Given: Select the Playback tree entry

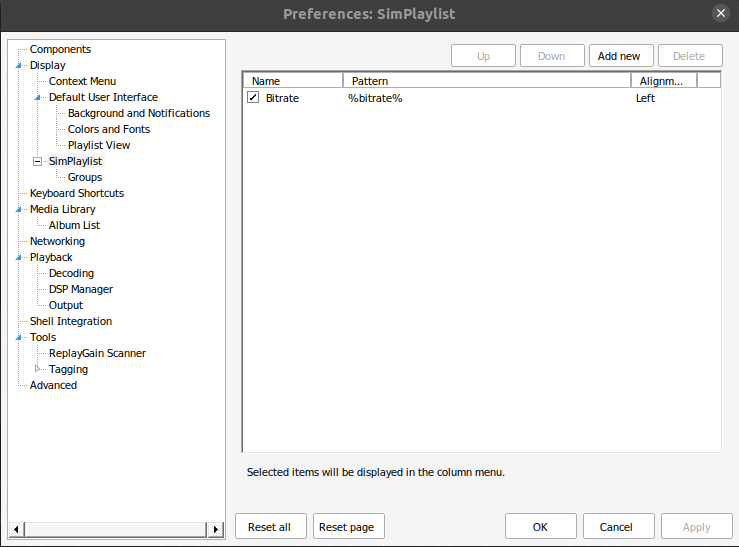Looking at the screenshot, I should click(51, 257).
